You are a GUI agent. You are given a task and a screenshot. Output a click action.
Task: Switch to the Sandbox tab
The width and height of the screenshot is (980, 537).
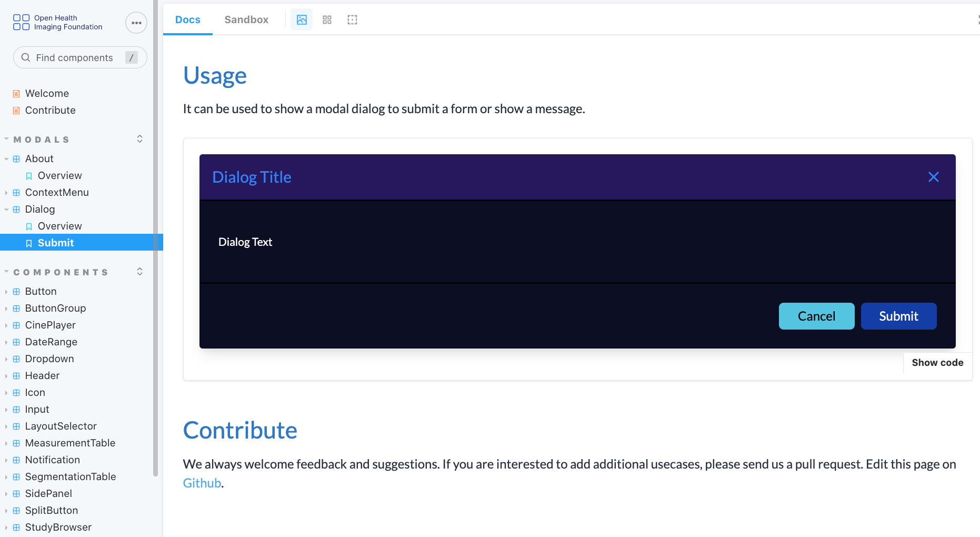coord(246,19)
